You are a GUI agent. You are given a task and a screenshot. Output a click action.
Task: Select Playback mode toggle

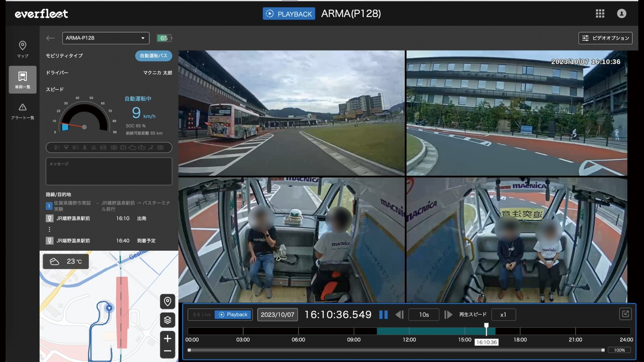[233, 315]
